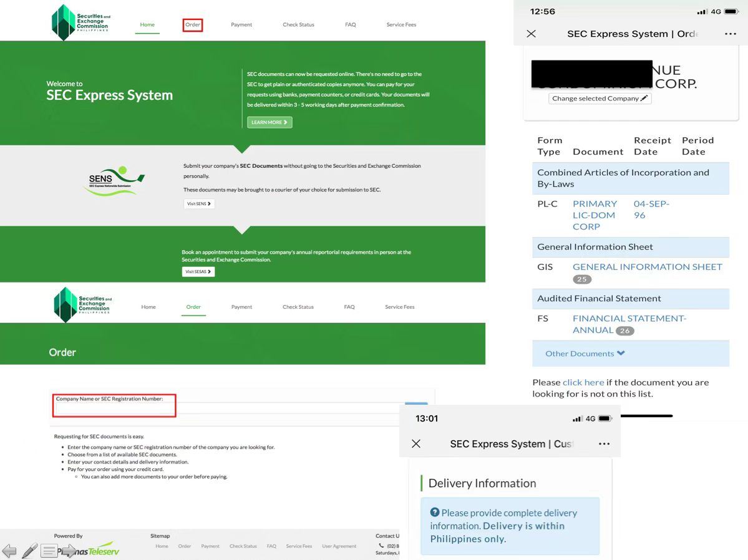748x560 pixels.
Task: Click the slideshow previous arrow icon
Action: pyautogui.click(x=9, y=551)
